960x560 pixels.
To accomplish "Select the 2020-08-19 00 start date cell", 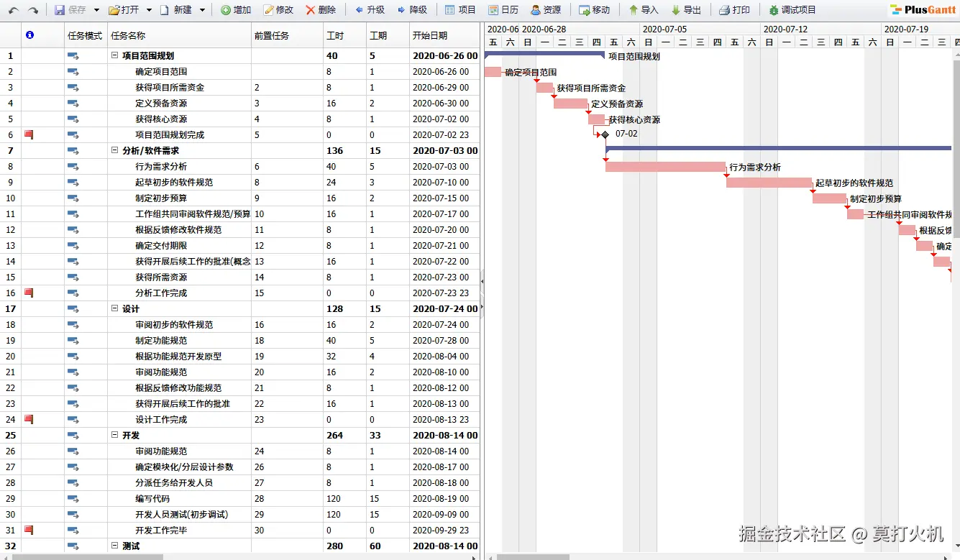I will click(x=444, y=498).
